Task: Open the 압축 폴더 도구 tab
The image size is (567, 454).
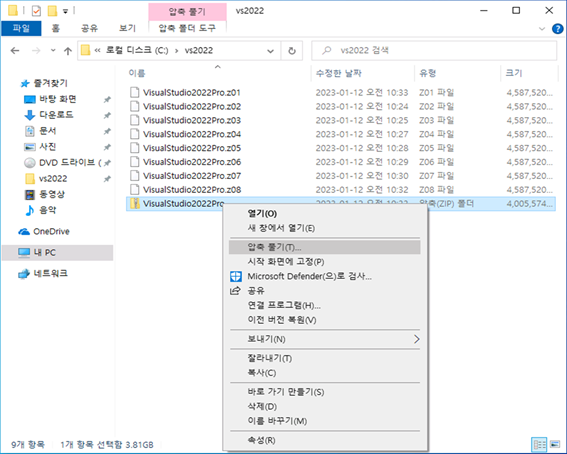Action: tap(187, 28)
